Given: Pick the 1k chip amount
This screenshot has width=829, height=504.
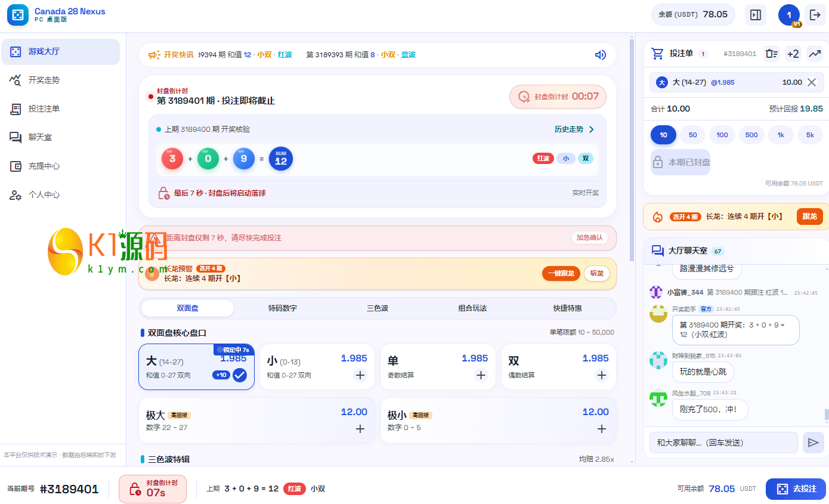Looking at the screenshot, I should (781, 135).
